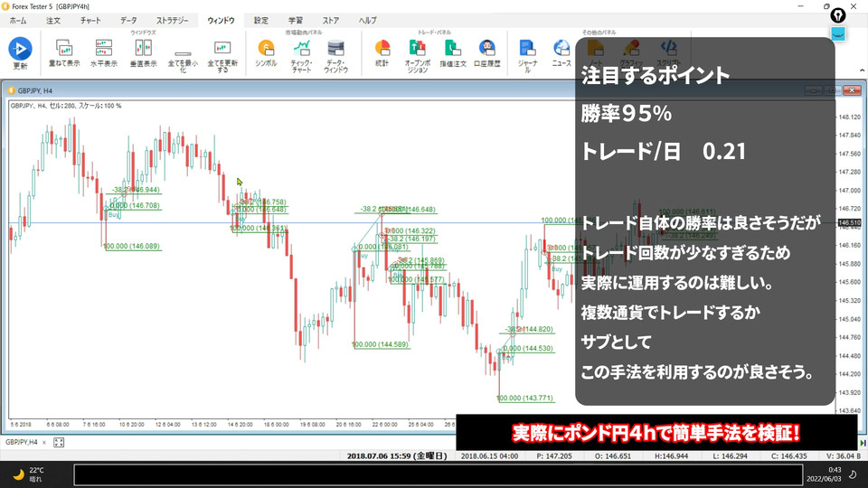Select the 水平表示 tile horizontally icon
868x488 pixels.
103,48
